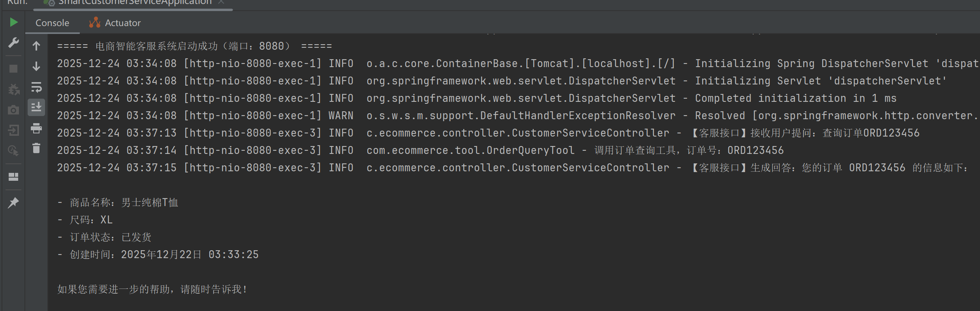Click the camera thread dump icon
This screenshot has height=311, width=980.
point(13,110)
